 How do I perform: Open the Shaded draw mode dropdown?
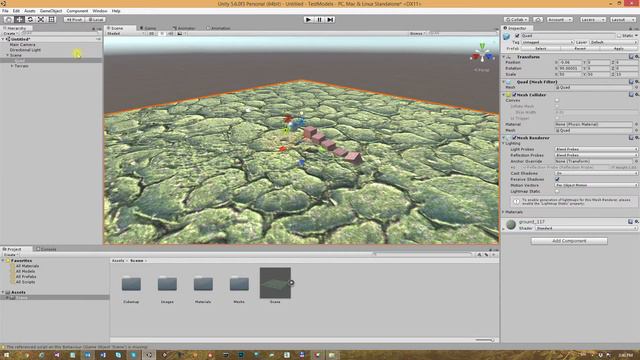click(124, 33)
